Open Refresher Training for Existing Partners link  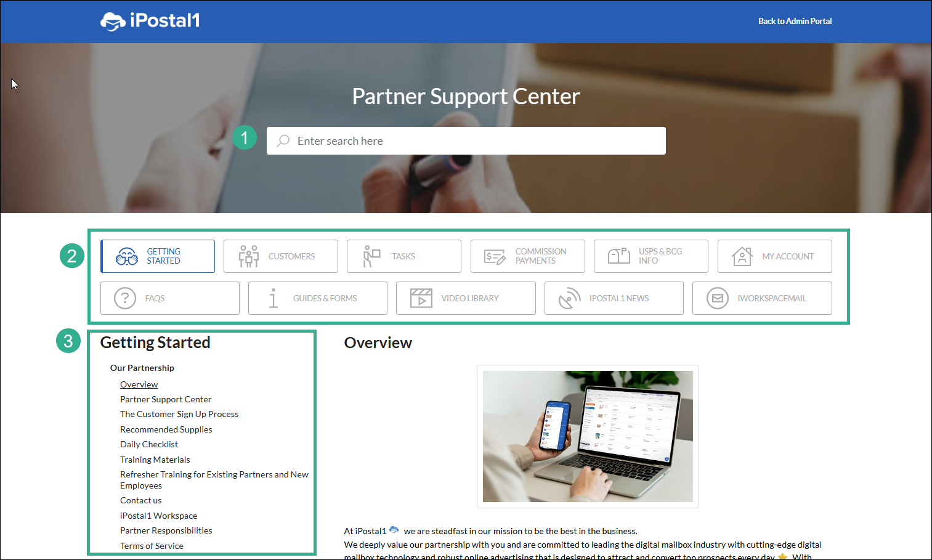(x=214, y=480)
